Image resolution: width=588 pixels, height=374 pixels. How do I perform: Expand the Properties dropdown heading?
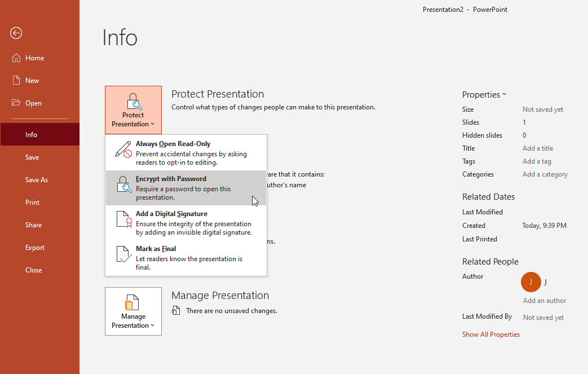[x=484, y=95]
